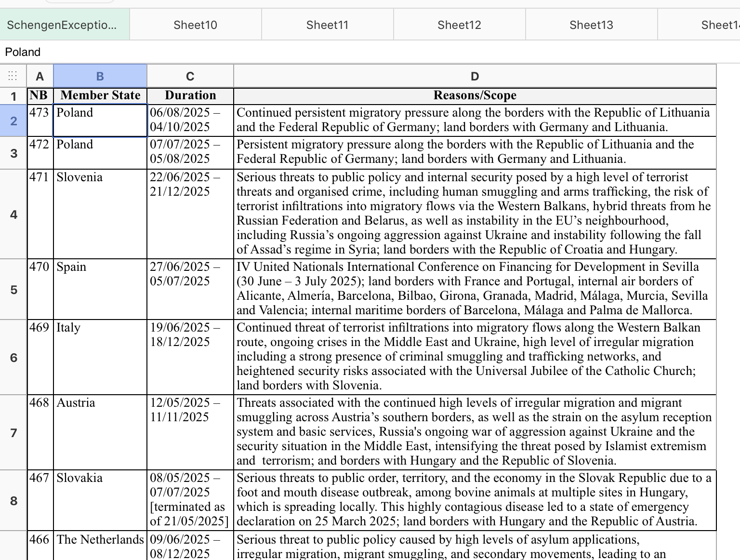The height and width of the screenshot is (560, 740).
Task: Open the Sheet10 tab
Action: point(196,25)
